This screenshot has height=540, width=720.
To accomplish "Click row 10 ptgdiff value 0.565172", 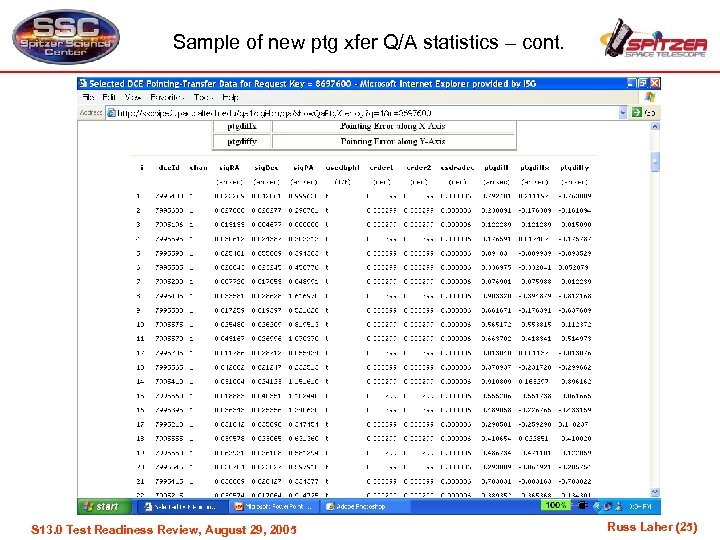I will coord(496,324).
